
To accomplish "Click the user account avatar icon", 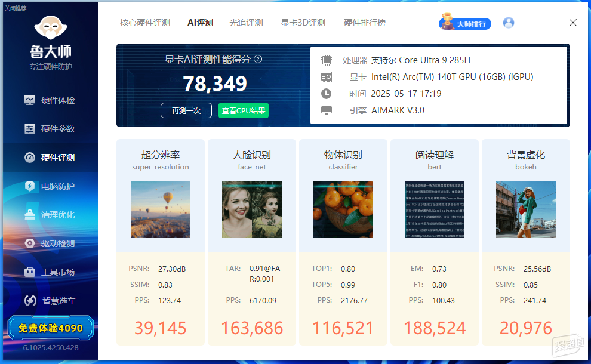I will 509,23.
